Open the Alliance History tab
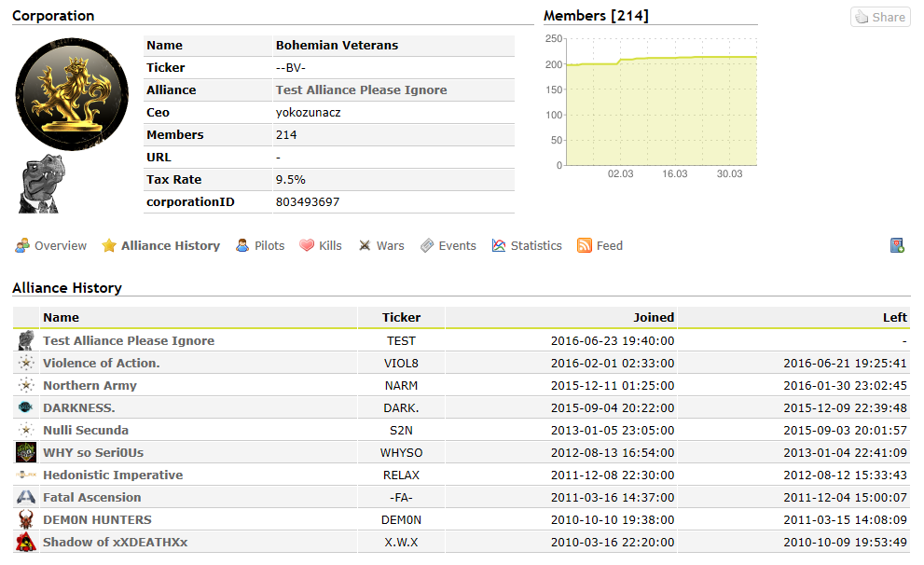The width and height of the screenshot is (924, 565). (x=160, y=246)
